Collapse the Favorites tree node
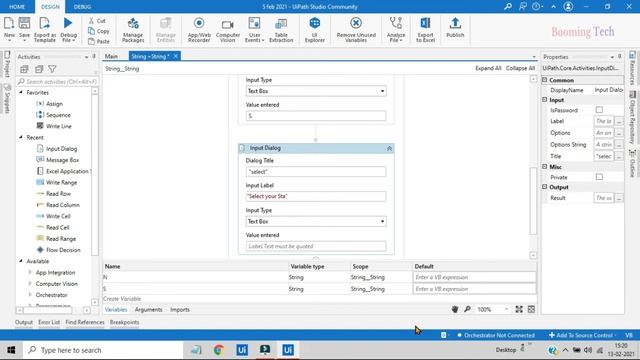Viewport: 640px width, 360px height. (21, 93)
